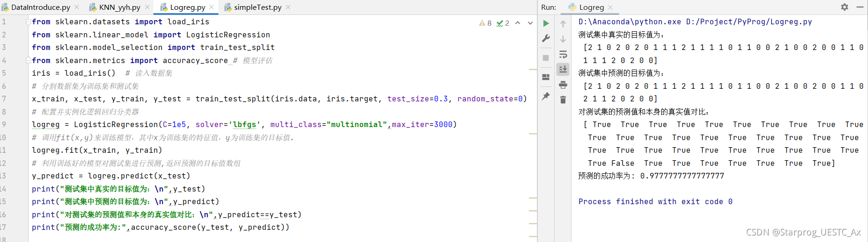This screenshot has height=242, width=868.
Task: Print the console output
Action: (563, 85)
